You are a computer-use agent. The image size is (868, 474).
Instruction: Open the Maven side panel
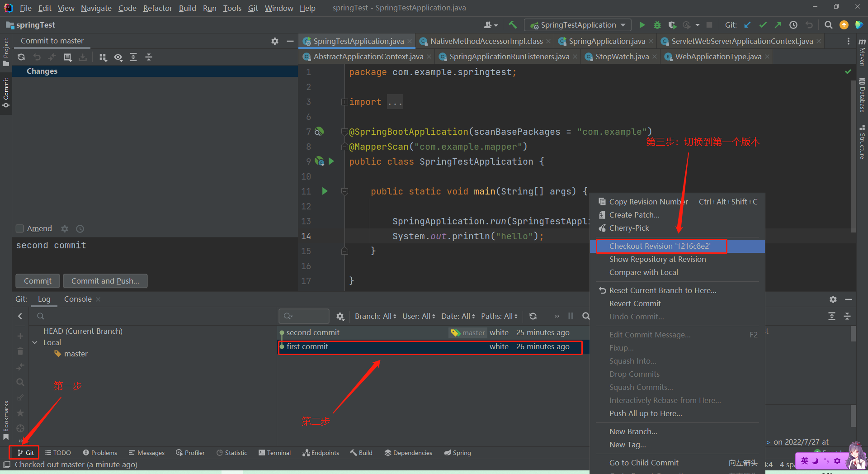pyautogui.click(x=862, y=53)
